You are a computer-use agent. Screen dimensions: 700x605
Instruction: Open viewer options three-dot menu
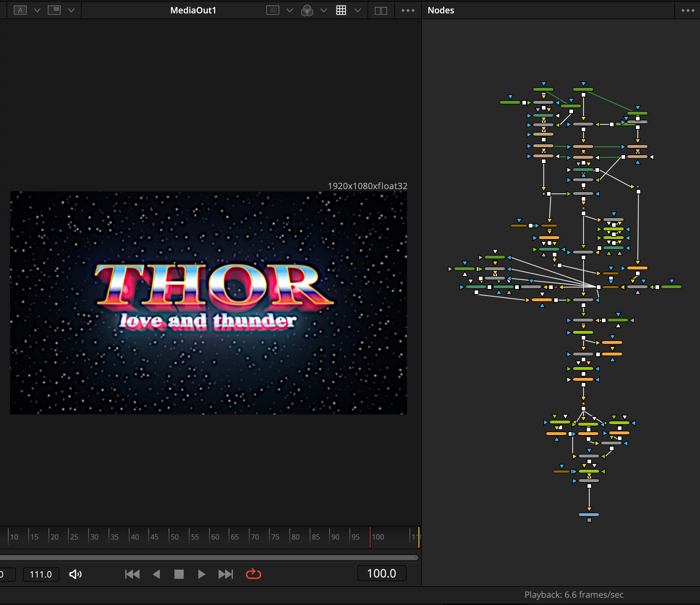point(408,10)
